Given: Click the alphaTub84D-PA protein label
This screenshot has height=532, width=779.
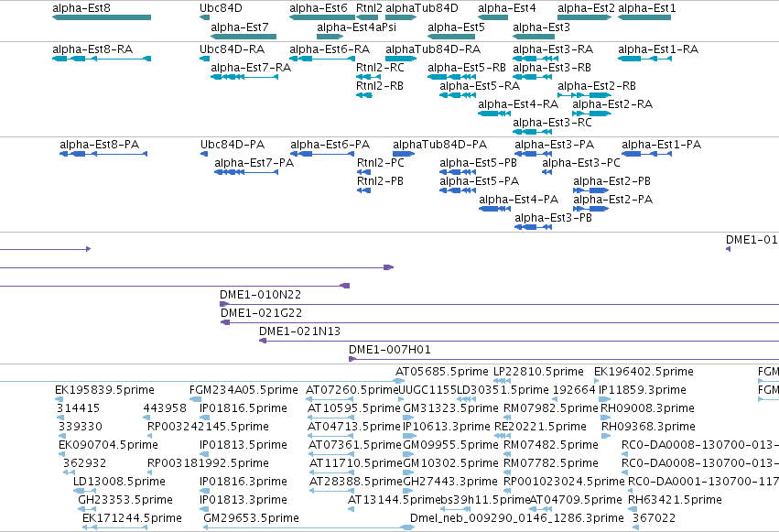Looking at the screenshot, I should 439,145.
